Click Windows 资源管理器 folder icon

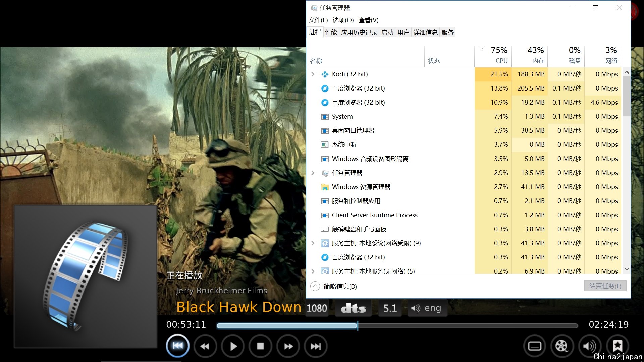325,187
